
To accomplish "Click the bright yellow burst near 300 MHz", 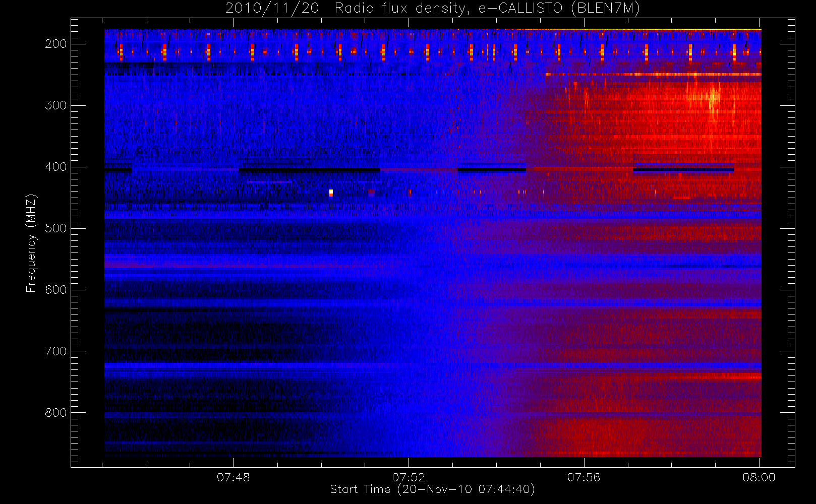I will tap(713, 98).
